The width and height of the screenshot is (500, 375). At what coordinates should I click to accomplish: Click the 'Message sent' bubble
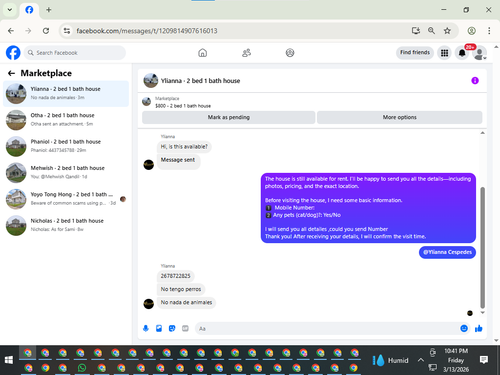[178, 162]
